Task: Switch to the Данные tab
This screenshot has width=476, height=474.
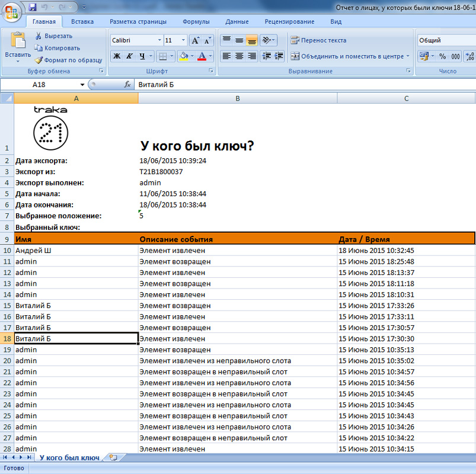Action: (237, 21)
